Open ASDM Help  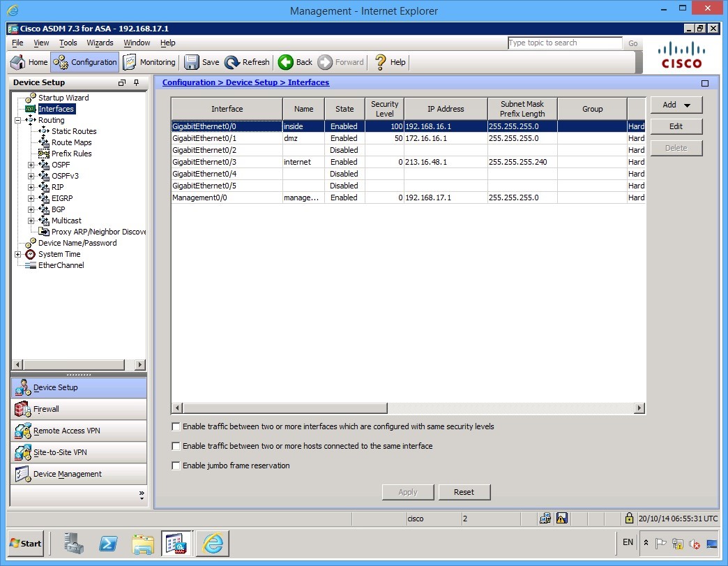click(x=390, y=62)
